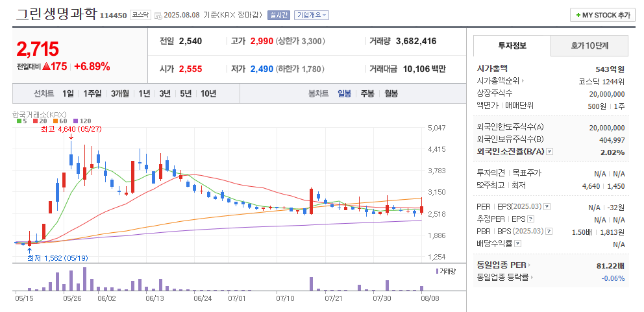This screenshot has width=644, height=312.
Task: Click the green 5-day moving average legend
Action: 22,121
